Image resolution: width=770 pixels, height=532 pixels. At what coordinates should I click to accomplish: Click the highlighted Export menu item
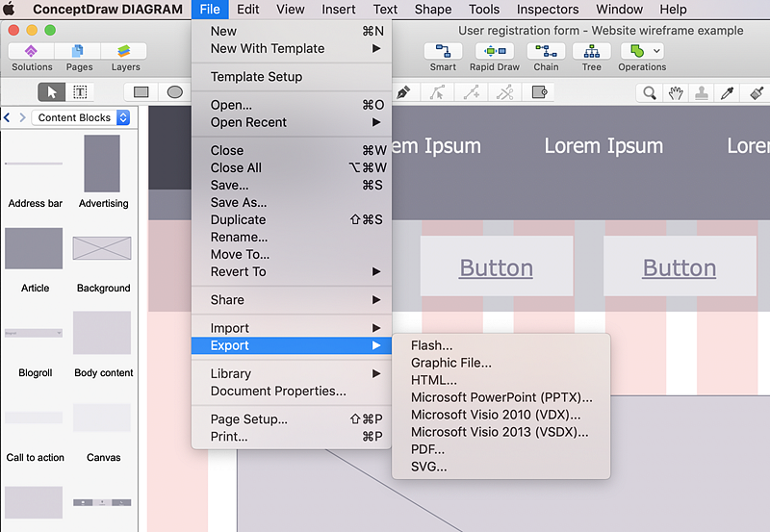click(x=292, y=345)
